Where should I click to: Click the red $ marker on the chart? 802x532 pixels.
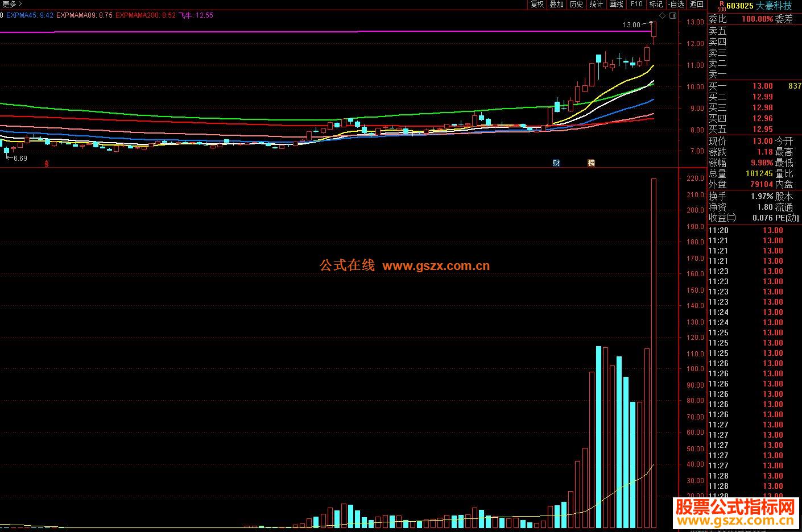pyautogui.click(x=47, y=163)
